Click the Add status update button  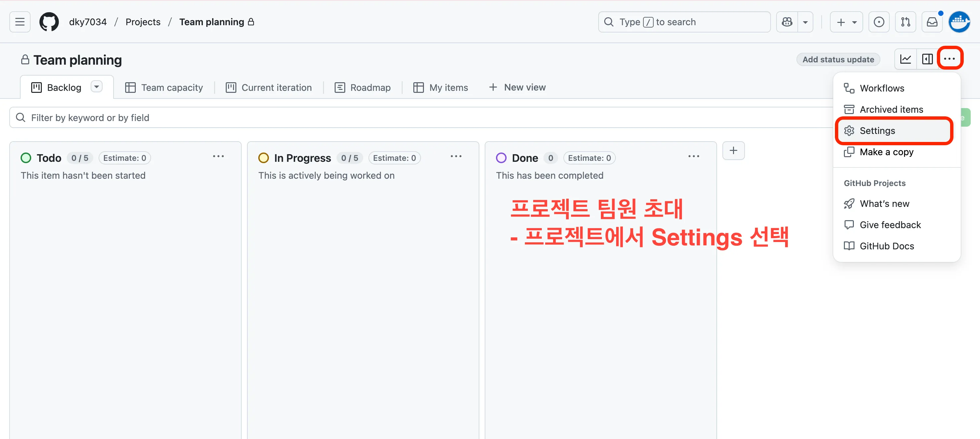pos(838,59)
